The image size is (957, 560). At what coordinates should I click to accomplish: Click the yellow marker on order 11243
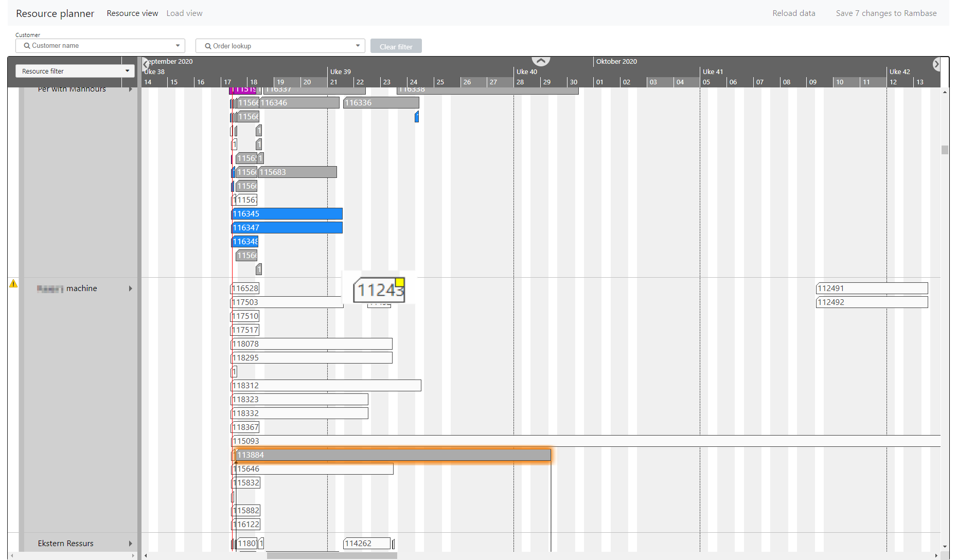400,282
